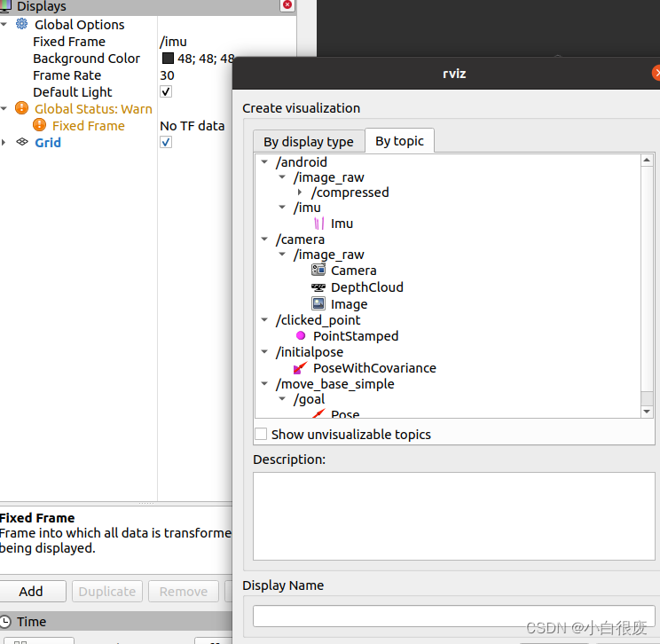Viewport: 660px width, 644px height.
Task: Select the Default Light property row
Action: pyautogui.click(x=116, y=92)
